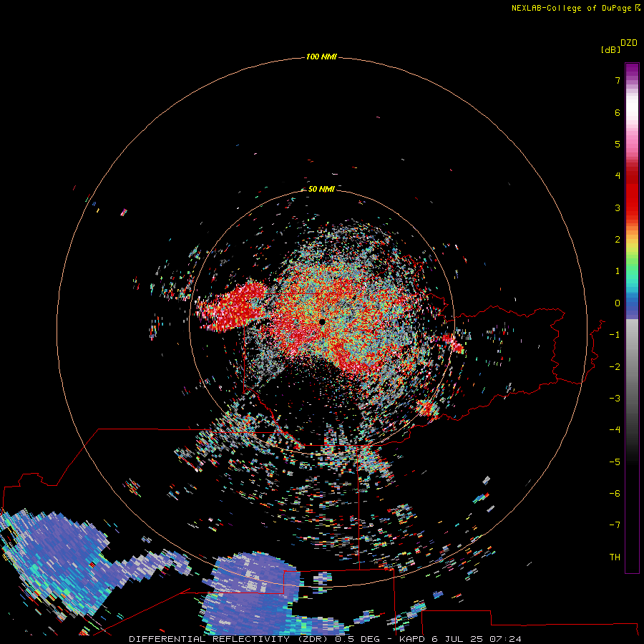Click the 4 value on the color scale
The width and height of the screenshot is (644, 644).
pos(618,176)
